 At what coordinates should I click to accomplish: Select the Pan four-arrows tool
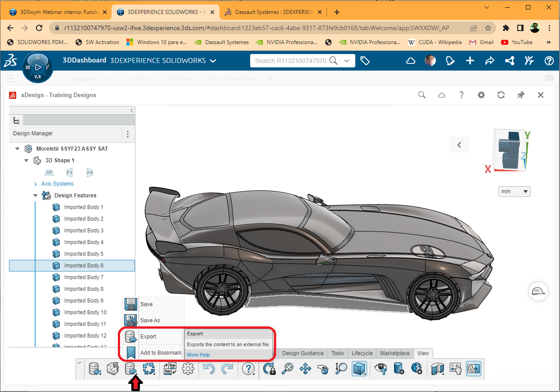(305, 369)
